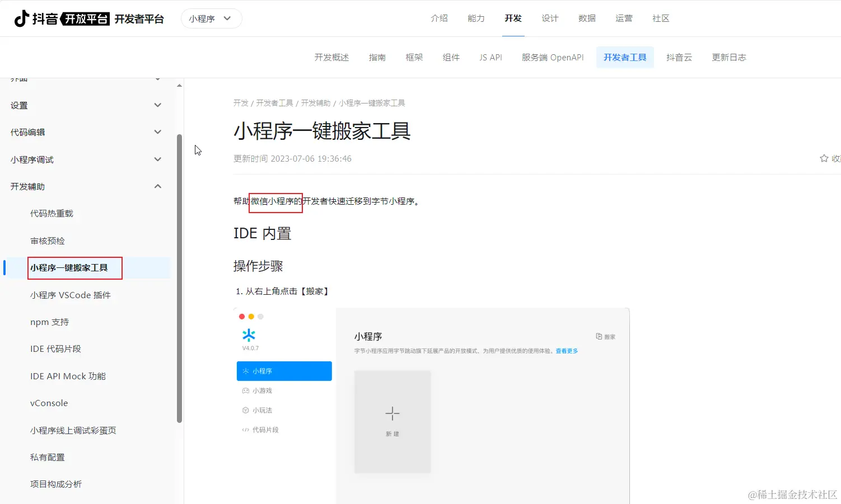Click the Douyin logo icon
The height and width of the screenshot is (504, 841).
(22, 18)
